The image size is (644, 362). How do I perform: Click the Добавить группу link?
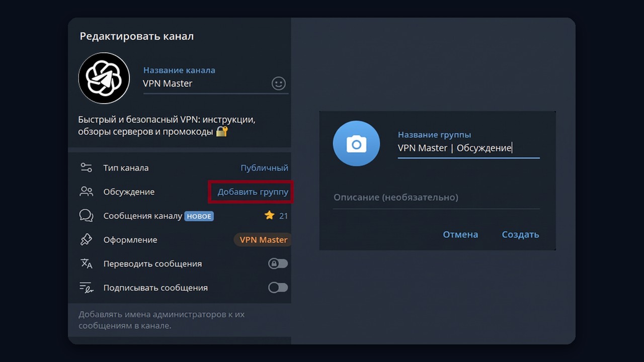(253, 192)
